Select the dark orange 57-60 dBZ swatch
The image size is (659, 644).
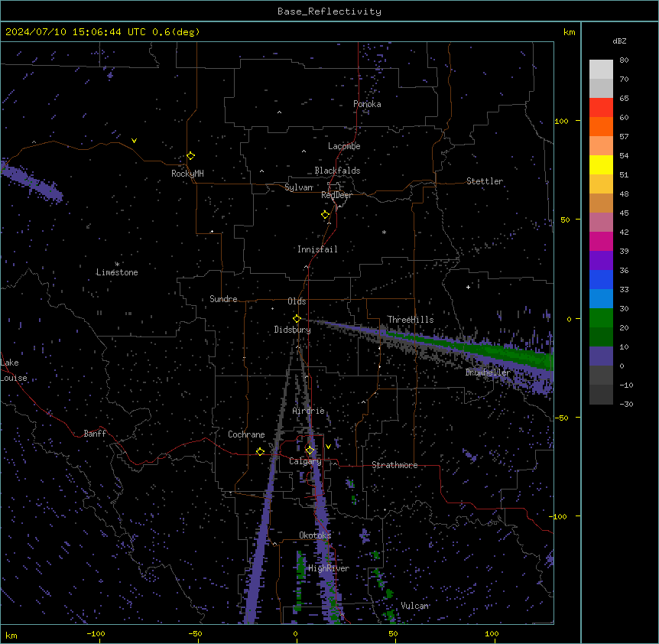(x=601, y=126)
